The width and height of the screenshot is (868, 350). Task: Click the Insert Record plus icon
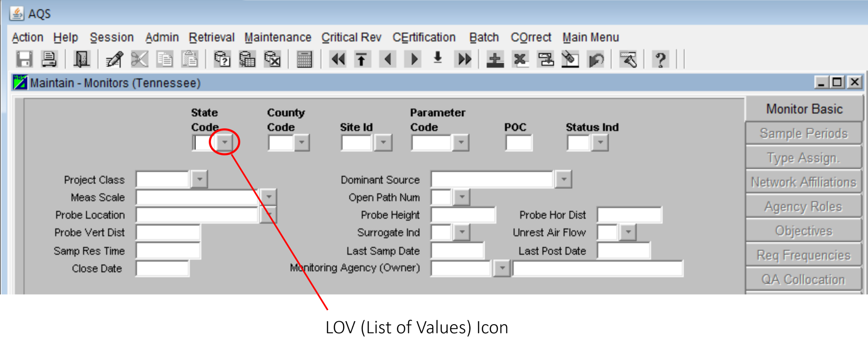pos(495,59)
